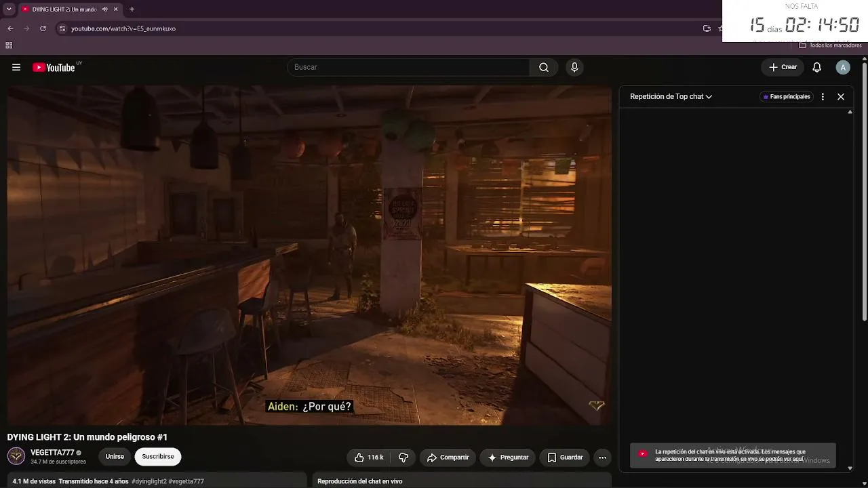Click the Crear button
The image size is (868, 488).
(783, 67)
